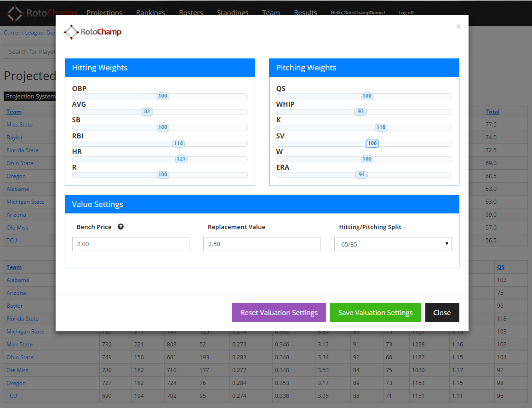Open Ohio State in upper standings table
The image size is (532, 408).
pos(20,163)
